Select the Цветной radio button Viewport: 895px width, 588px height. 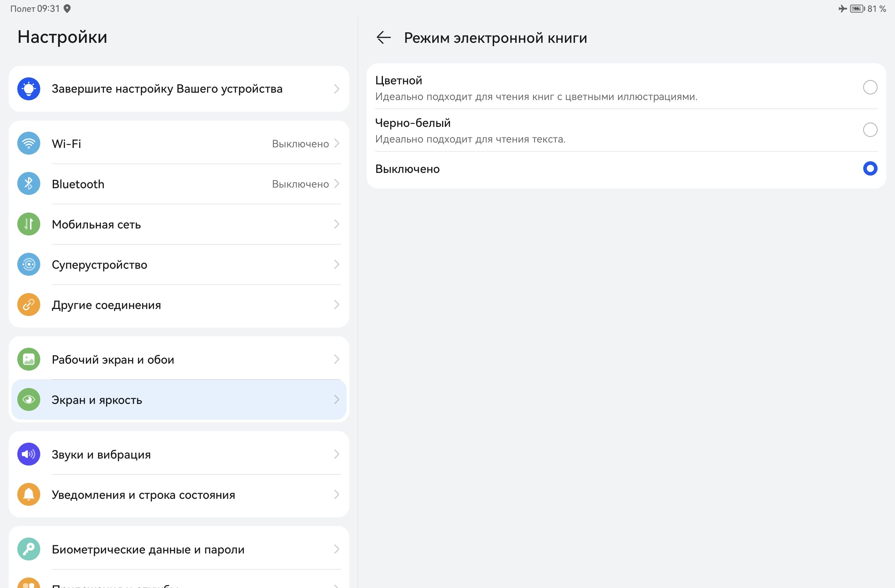coord(870,88)
